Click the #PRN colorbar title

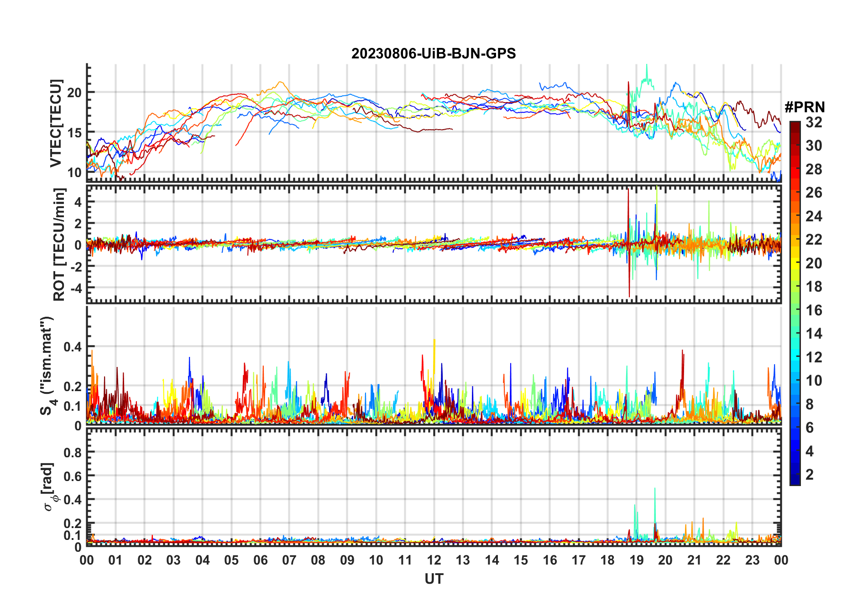(x=805, y=107)
